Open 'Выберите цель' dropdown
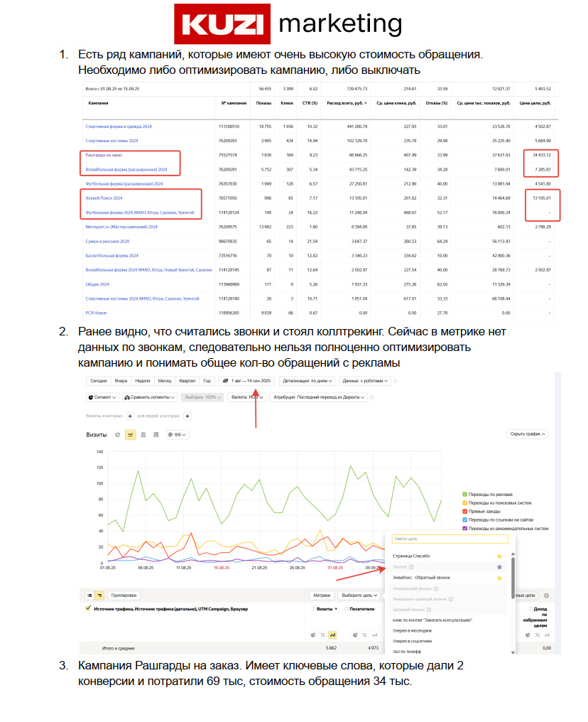Image resolution: width=588 pixels, height=722 pixels. 359,596
